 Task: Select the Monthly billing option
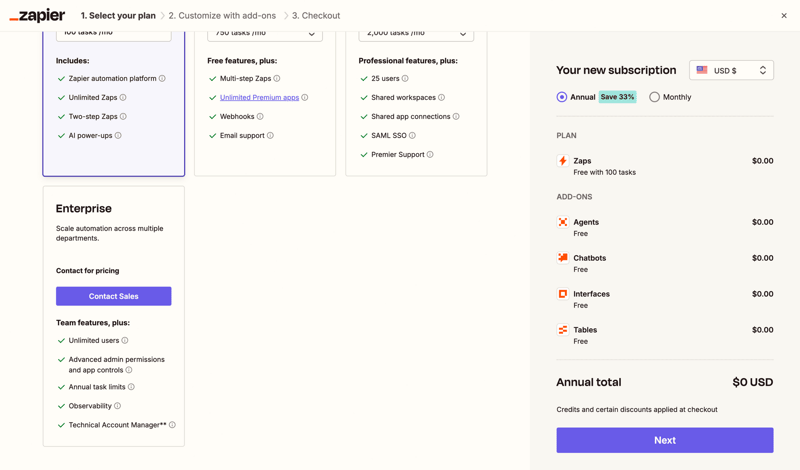pos(655,97)
